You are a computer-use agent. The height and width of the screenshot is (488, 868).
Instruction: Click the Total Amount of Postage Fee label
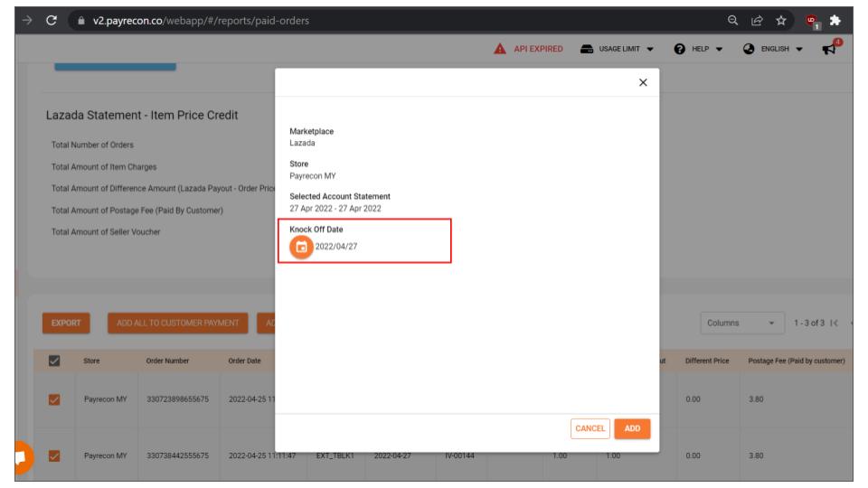[x=137, y=211]
